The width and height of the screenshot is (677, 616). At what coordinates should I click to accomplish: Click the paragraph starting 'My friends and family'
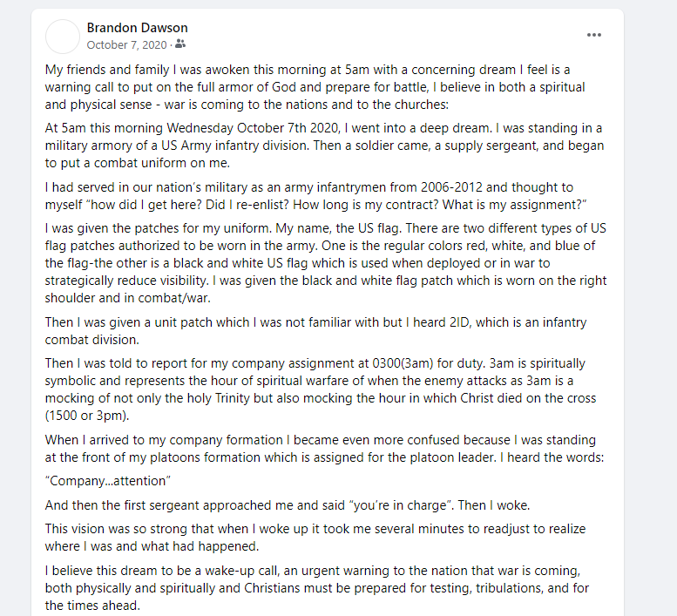point(315,87)
